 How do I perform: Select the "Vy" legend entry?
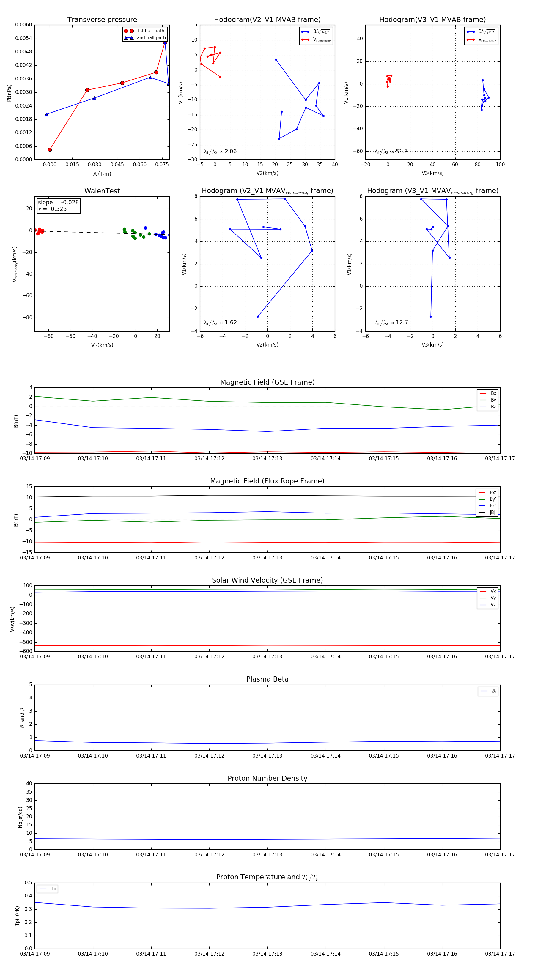(488, 598)
